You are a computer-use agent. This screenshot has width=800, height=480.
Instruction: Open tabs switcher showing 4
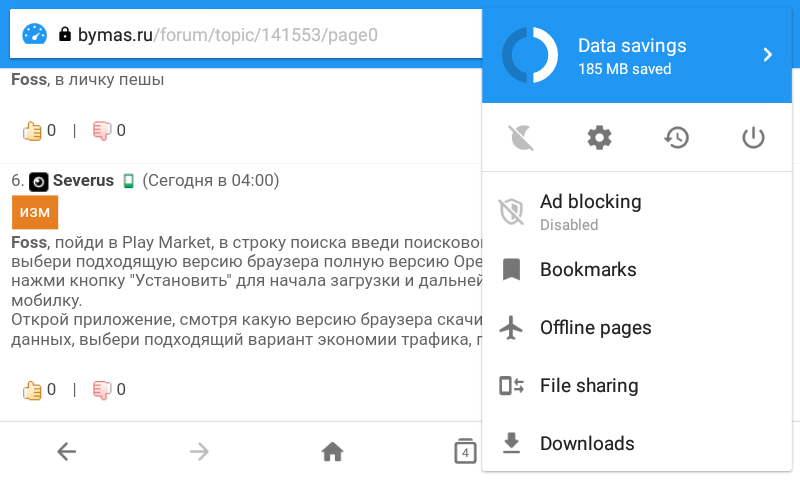(464, 452)
